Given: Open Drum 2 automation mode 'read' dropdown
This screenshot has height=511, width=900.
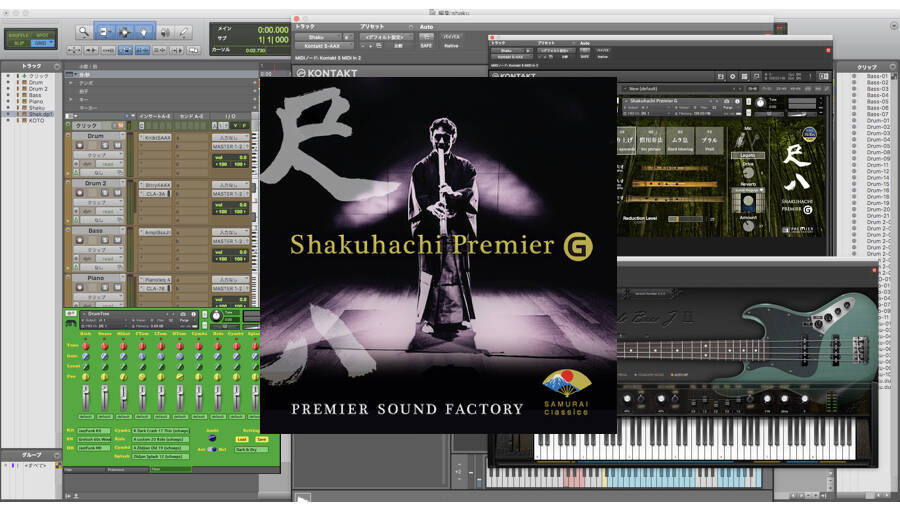Looking at the screenshot, I should (x=110, y=211).
